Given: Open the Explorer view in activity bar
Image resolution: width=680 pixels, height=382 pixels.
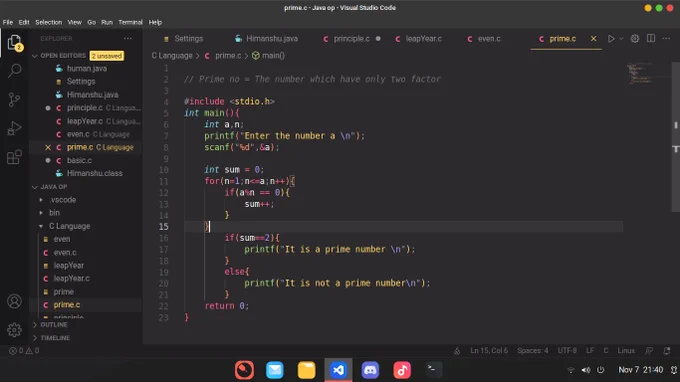Looking at the screenshot, I should pyautogui.click(x=14, y=43).
